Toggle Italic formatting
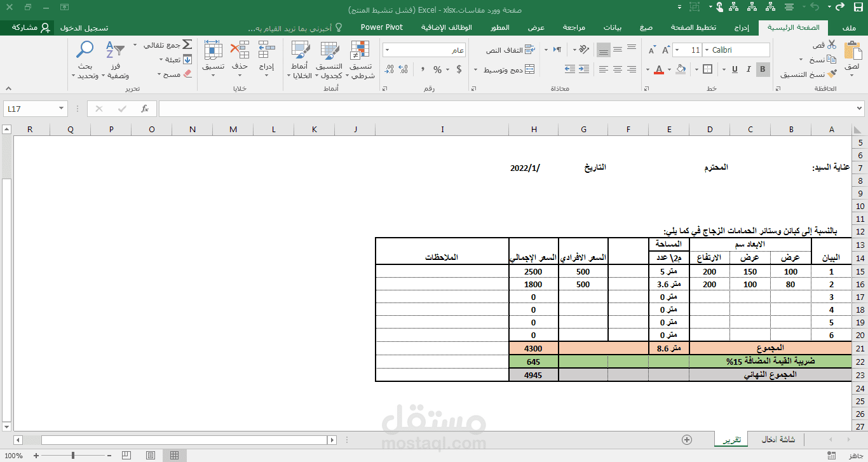 (x=749, y=69)
